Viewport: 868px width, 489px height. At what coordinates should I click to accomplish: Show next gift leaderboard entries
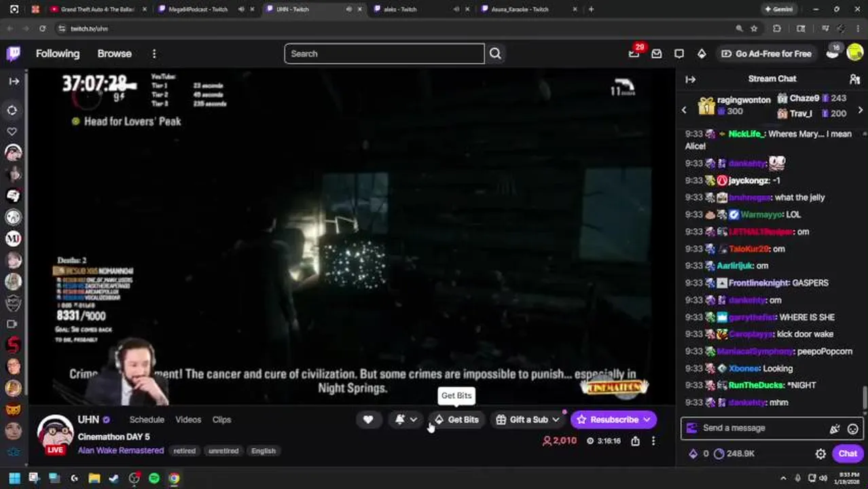click(x=861, y=109)
